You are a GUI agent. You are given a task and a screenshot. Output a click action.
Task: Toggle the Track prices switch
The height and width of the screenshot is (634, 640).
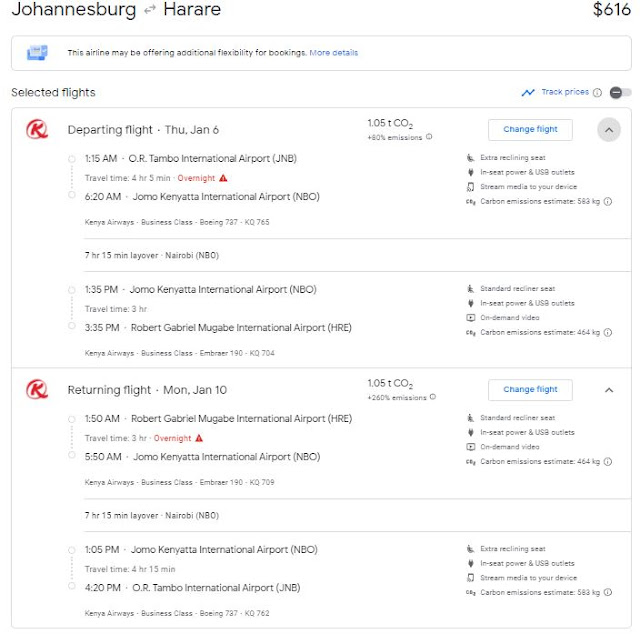tap(620, 93)
